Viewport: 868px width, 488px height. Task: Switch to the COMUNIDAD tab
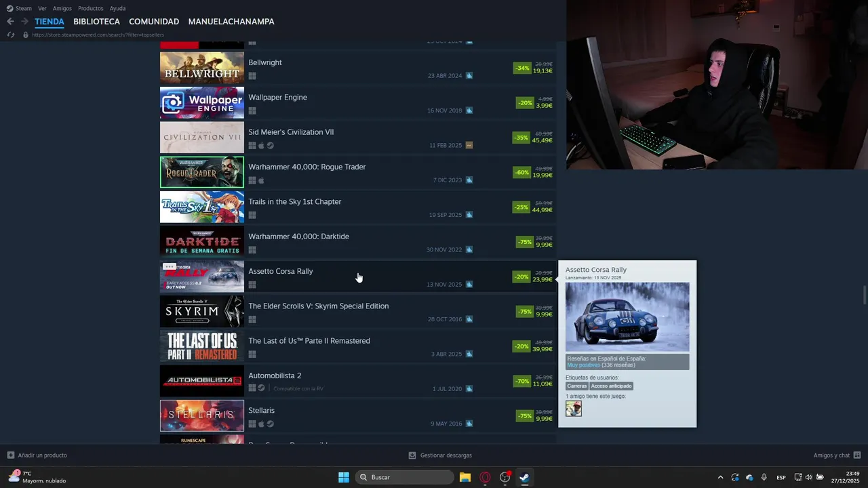[x=154, y=22]
